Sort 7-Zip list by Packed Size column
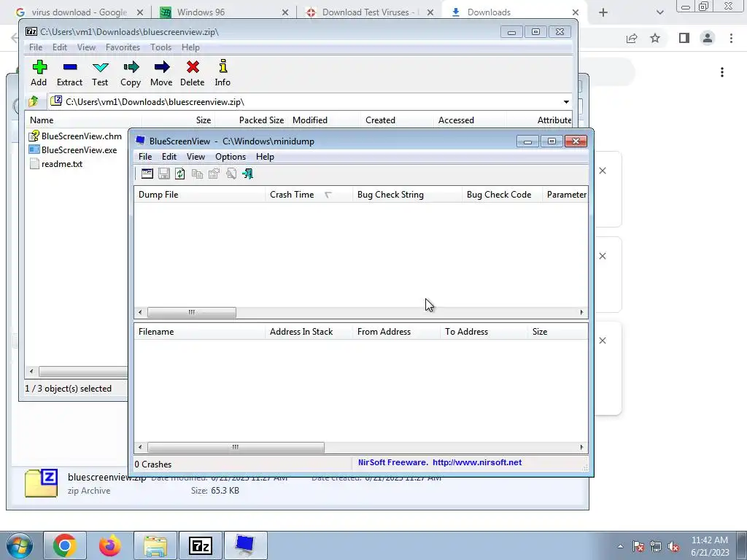The width and height of the screenshot is (747, 560). 251,120
